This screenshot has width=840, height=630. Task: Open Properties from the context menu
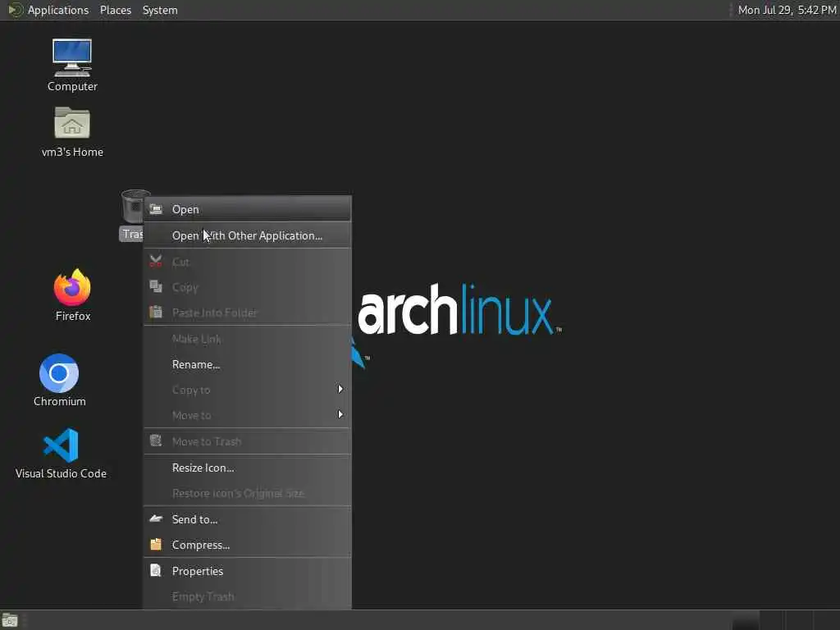click(x=248, y=572)
